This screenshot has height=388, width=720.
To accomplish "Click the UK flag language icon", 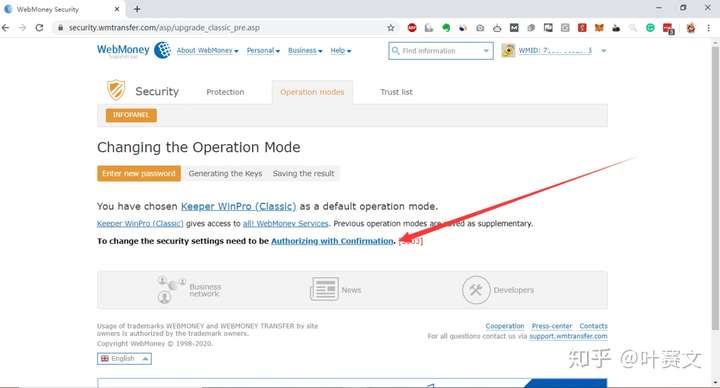I will [x=105, y=358].
